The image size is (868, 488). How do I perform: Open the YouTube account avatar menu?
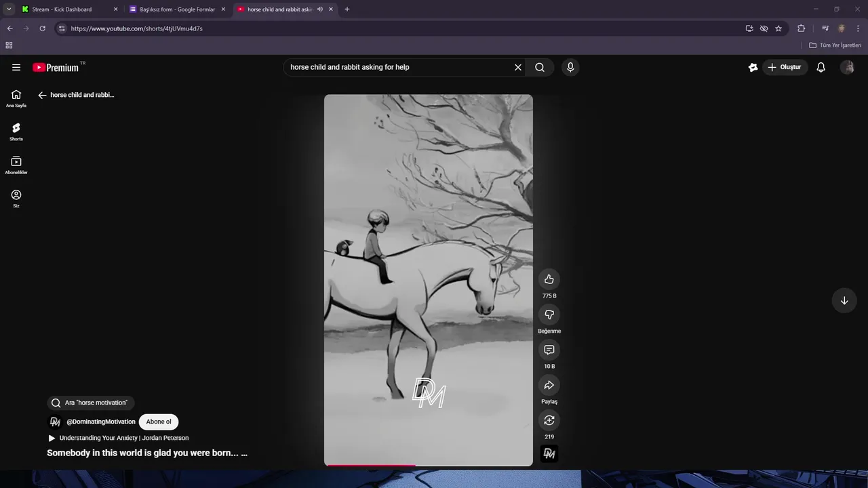pos(847,67)
